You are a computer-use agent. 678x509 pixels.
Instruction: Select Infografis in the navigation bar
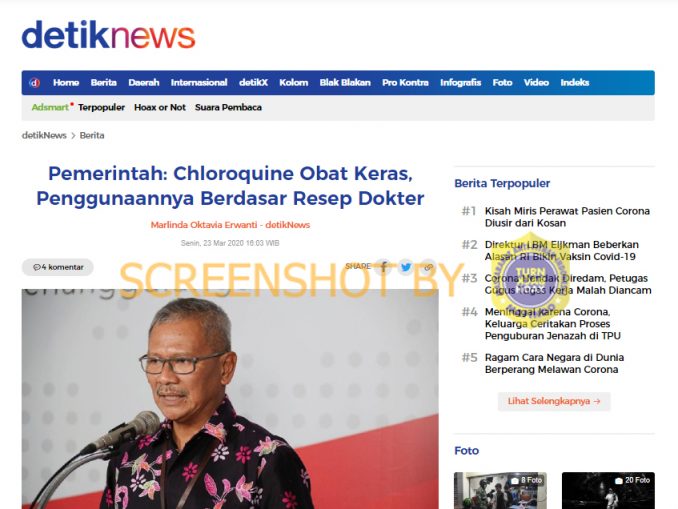point(461,83)
